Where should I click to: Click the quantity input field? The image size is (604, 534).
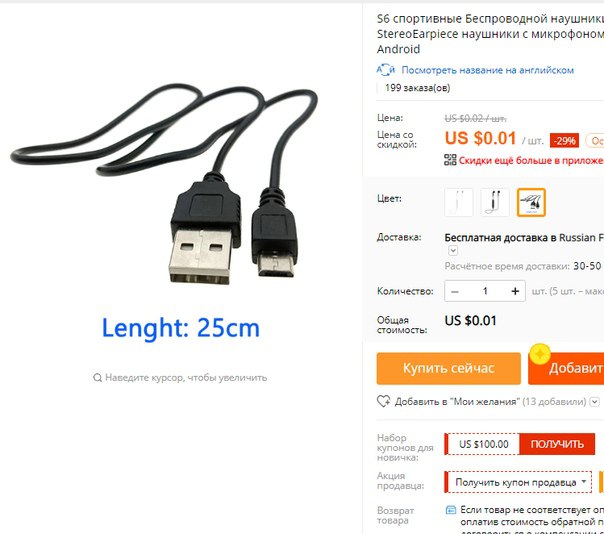(485, 291)
